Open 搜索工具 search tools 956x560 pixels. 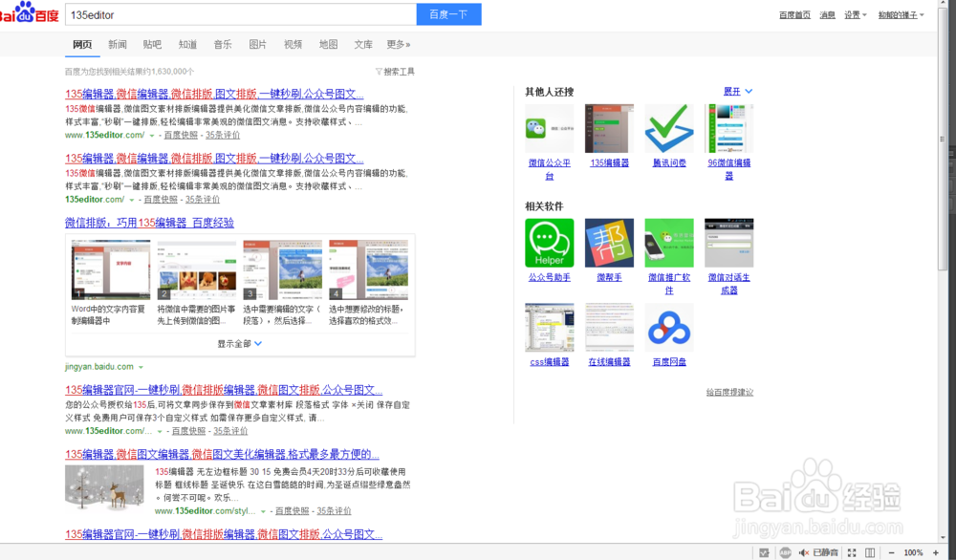coord(399,72)
